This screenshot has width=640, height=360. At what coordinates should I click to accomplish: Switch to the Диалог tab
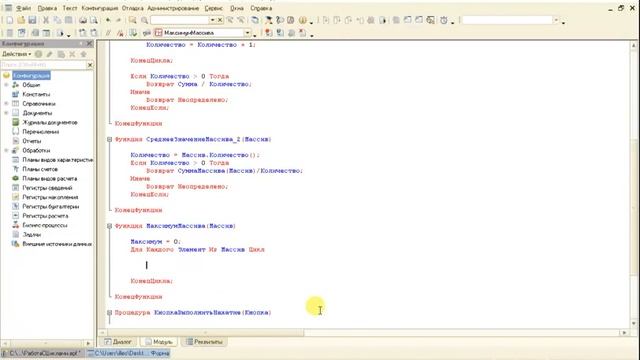click(118, 342)
